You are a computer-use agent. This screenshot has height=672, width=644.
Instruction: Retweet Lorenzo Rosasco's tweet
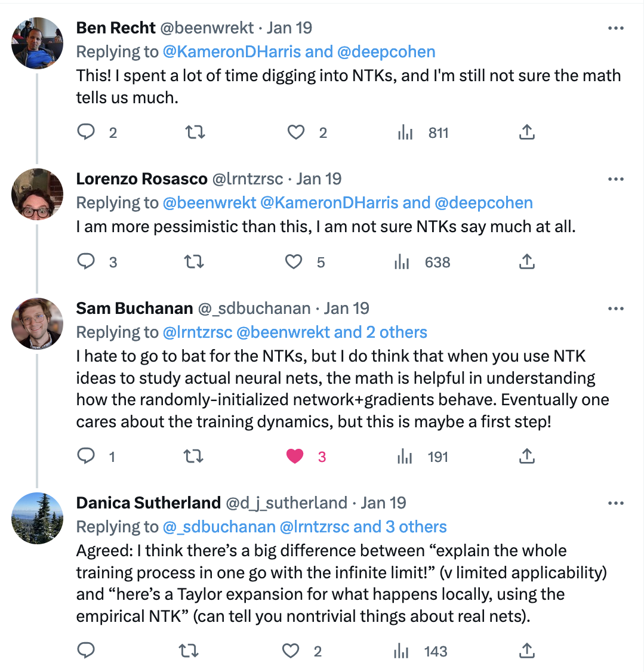[x=195, y=262]
